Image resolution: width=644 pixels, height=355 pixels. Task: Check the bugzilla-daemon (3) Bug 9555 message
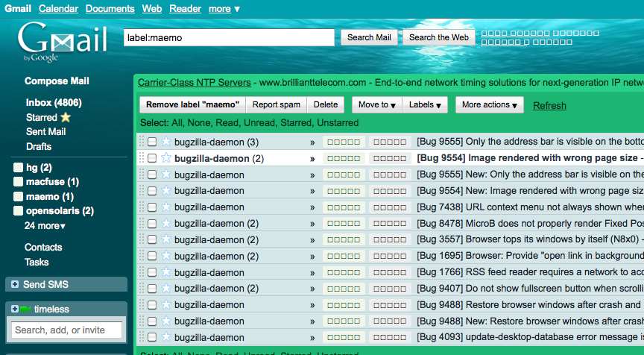(x=152, y=142)
